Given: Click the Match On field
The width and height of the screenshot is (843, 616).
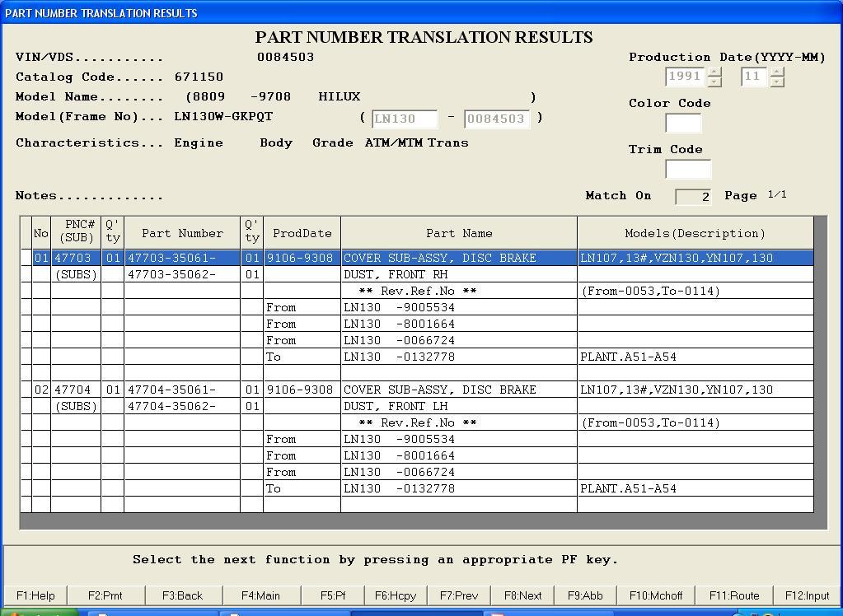Looking at the screenshot, I should (x=692, y=197).
